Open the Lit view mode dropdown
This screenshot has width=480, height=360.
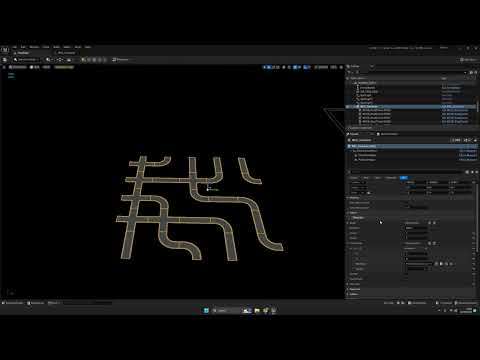(35, 67)
